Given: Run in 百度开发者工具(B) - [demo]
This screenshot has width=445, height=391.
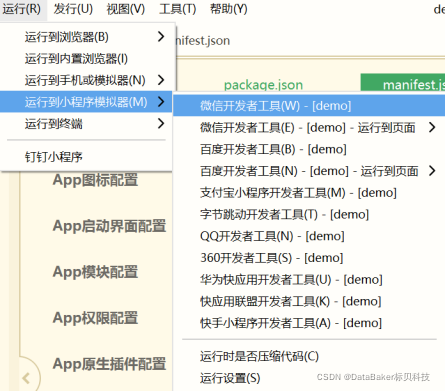Looking at the screenshot, I should tap(309, 149).
